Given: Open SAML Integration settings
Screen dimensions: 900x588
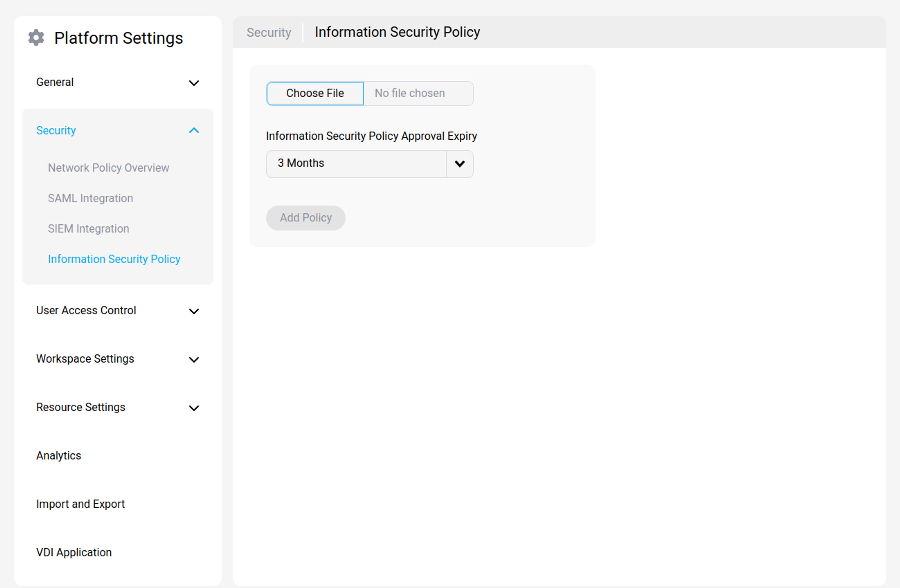Looking at the screenshot, I should [x=90, y=198].
